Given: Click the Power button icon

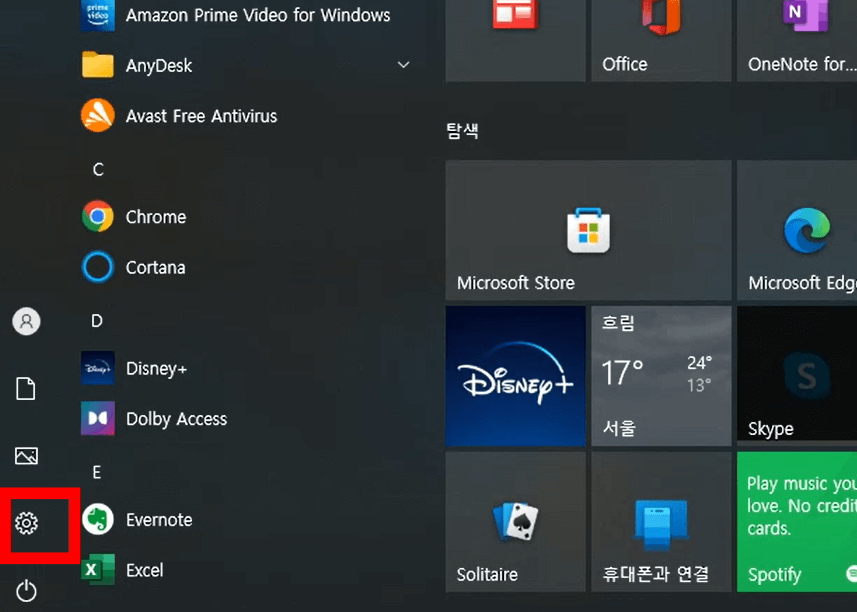Looking at the screenshot, I should click(x=26, y=591).
